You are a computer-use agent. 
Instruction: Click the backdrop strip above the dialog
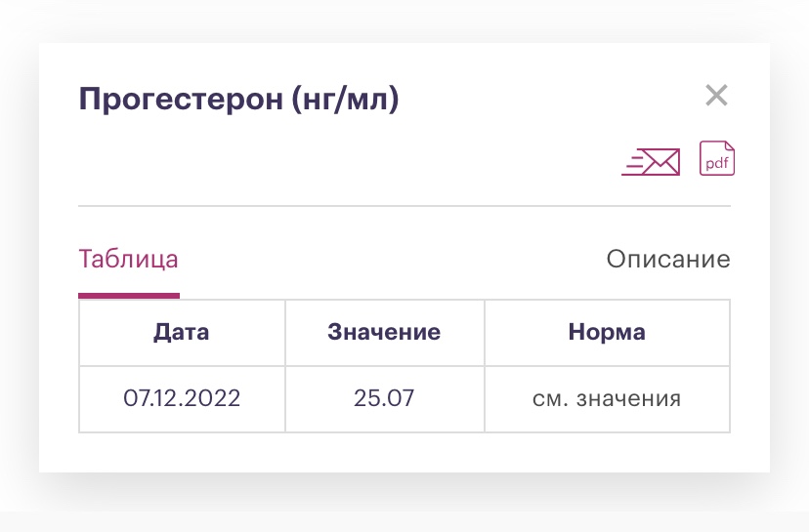coord(404,21)
